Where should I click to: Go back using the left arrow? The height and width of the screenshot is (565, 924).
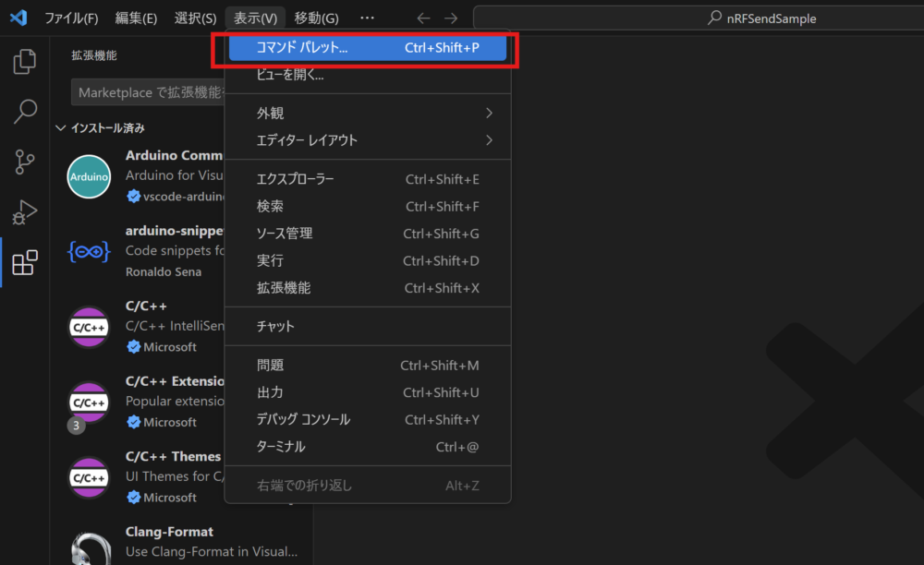point(423,18)
